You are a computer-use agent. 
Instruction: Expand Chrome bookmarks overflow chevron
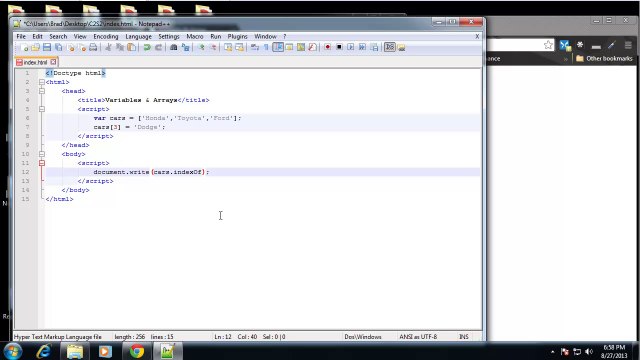565,59
